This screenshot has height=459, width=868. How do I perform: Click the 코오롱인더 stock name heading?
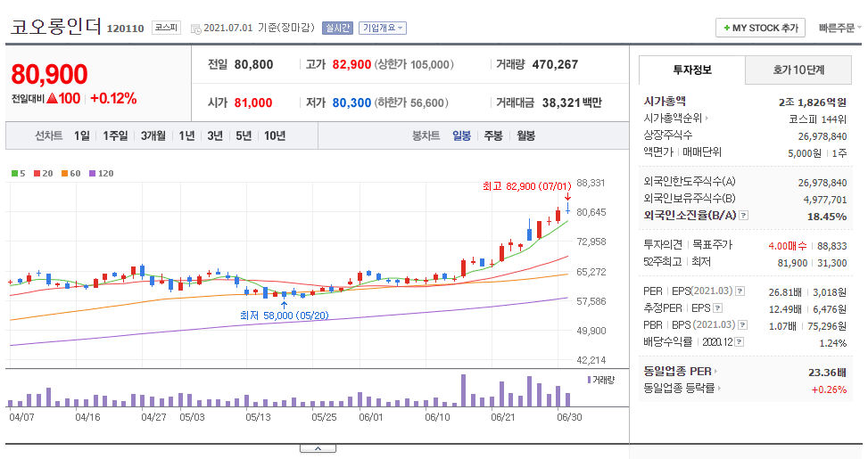click(x=56, y=26)
